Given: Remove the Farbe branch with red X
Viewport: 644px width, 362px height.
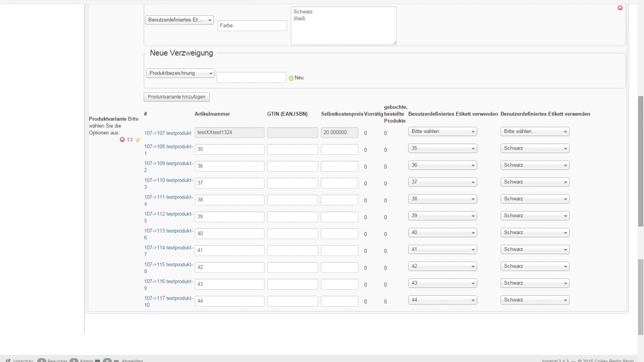Looking at the screenshot, I should tap(620, 8).
